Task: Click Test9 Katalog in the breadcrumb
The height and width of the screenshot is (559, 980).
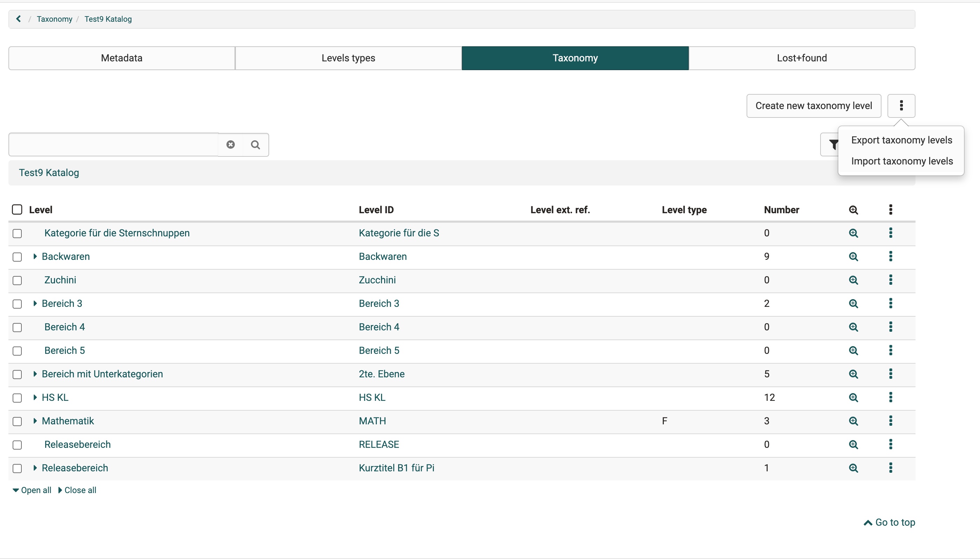Action: [x=108, y=19]
